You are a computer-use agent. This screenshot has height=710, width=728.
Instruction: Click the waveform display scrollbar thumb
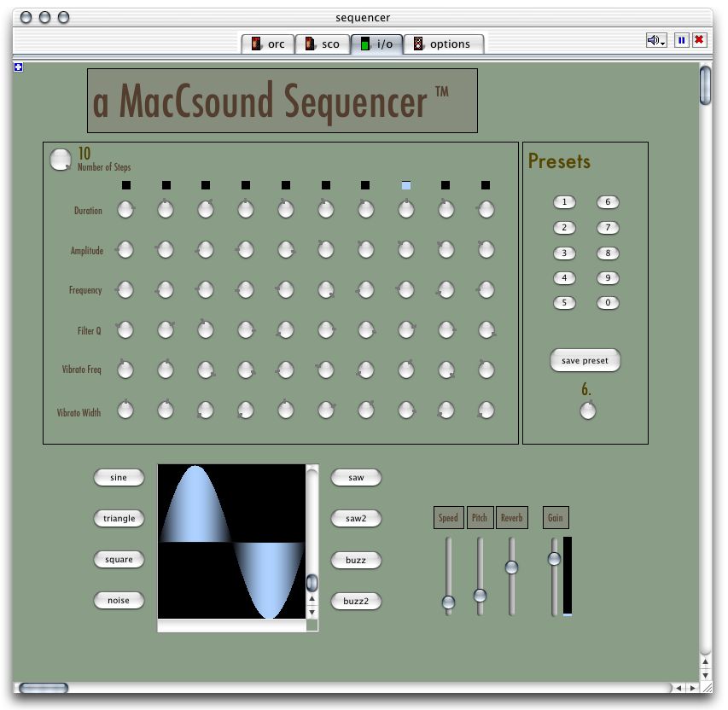312,582
